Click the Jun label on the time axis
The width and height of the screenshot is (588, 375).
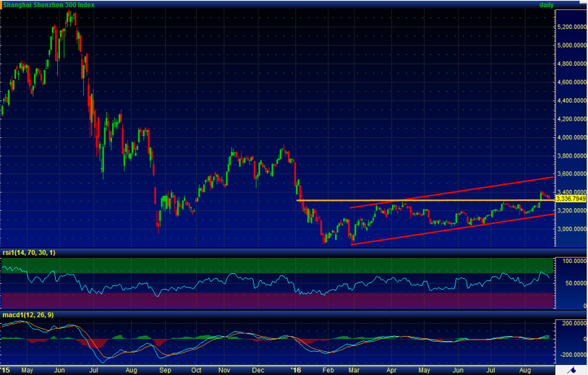pyautogui.click(x=60, y=370)
